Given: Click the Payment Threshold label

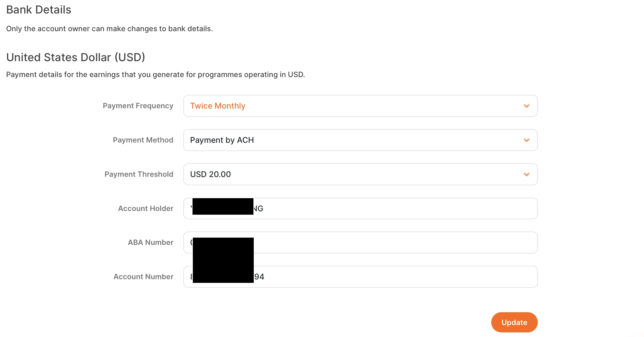Looking at the screenshot, I should click(139, 174).
